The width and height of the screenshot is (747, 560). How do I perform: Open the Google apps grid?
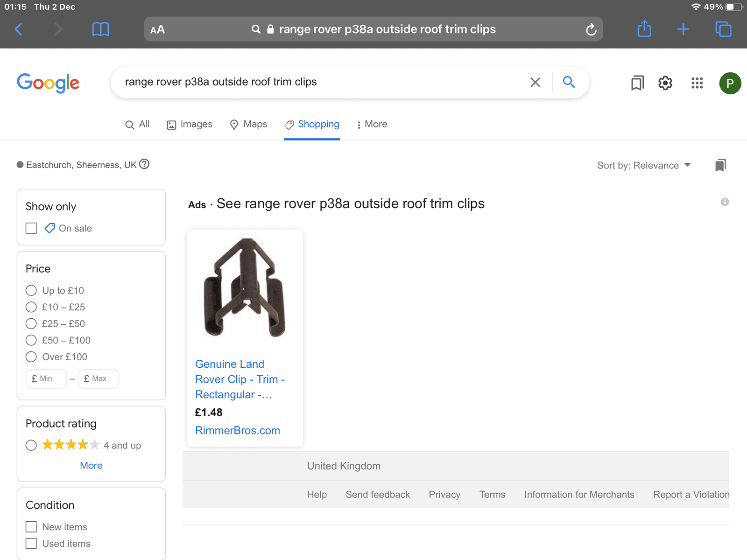(x=697, y=83)
